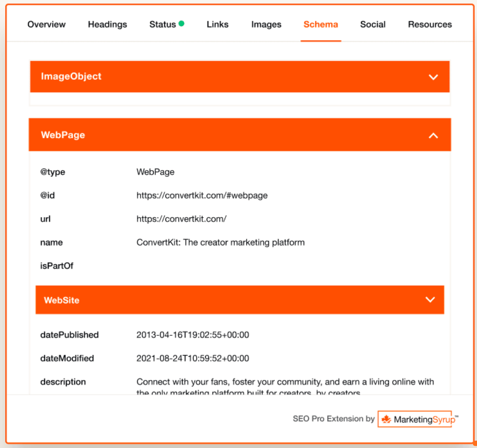Click the datePublished value 2013-04-16T19:02:55+00:00
Viewport: 477px width, 448px height.
(x=193, y=335)
